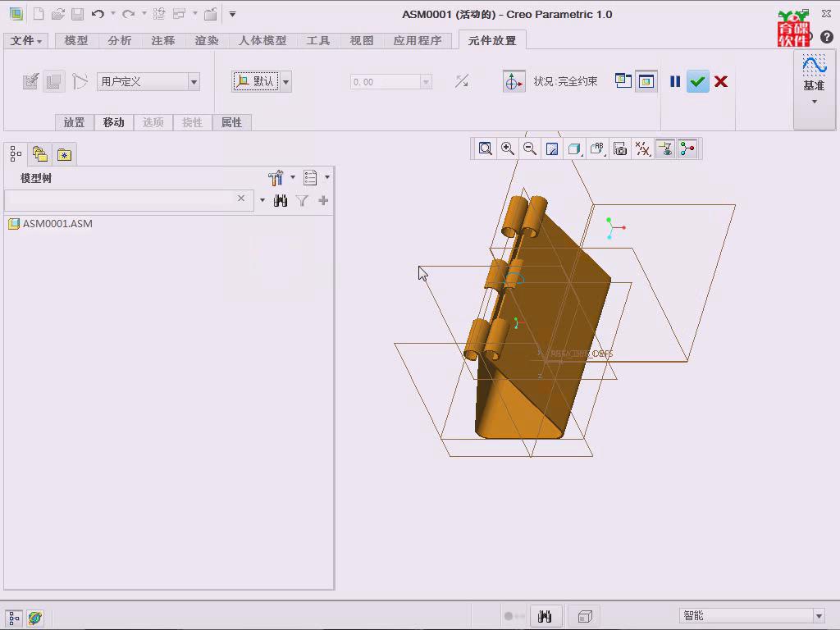This screenshot has width=840, height=630.
Task: Switch to the 模型 ribbon tab
Action: click(76, 41)
